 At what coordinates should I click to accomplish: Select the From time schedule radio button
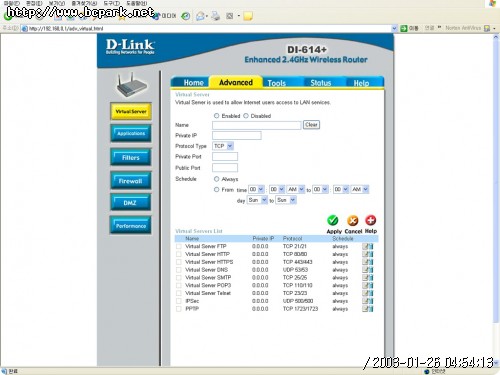(216, 189)
